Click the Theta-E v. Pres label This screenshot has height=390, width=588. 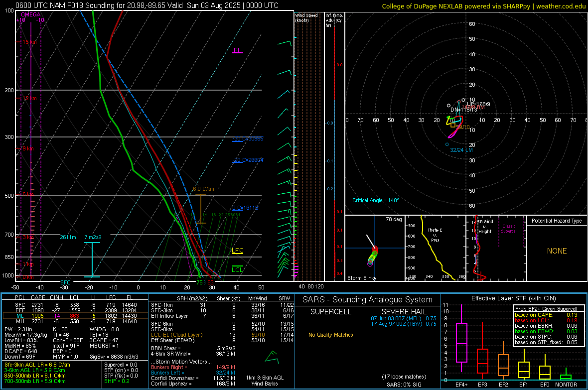tap(435, 235)
